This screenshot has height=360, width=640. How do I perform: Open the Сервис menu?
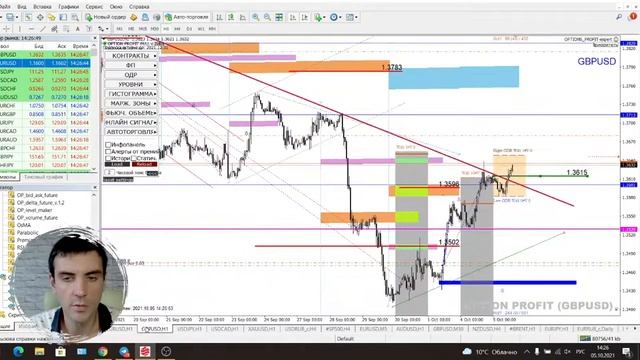pos(94,7)
